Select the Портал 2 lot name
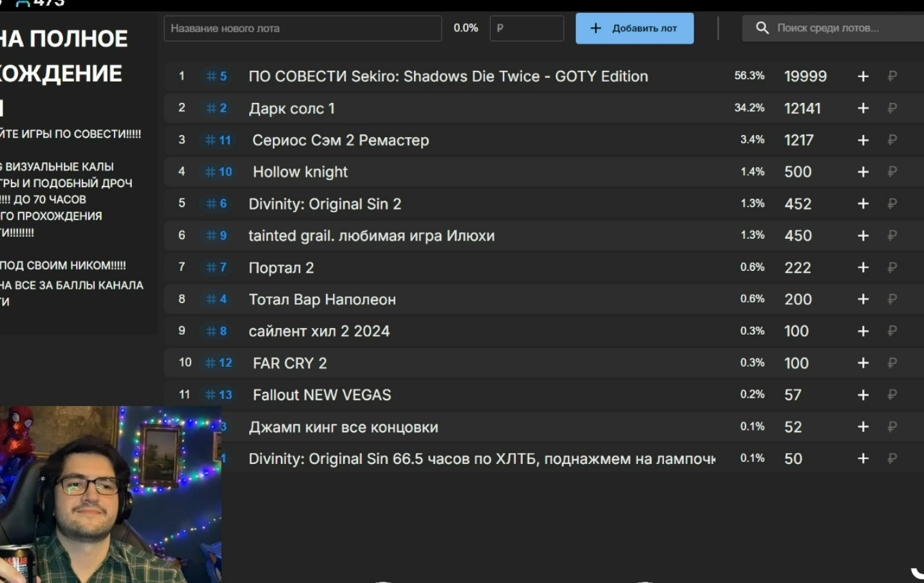This screenshot has height=583, width=924. (281, 268)
